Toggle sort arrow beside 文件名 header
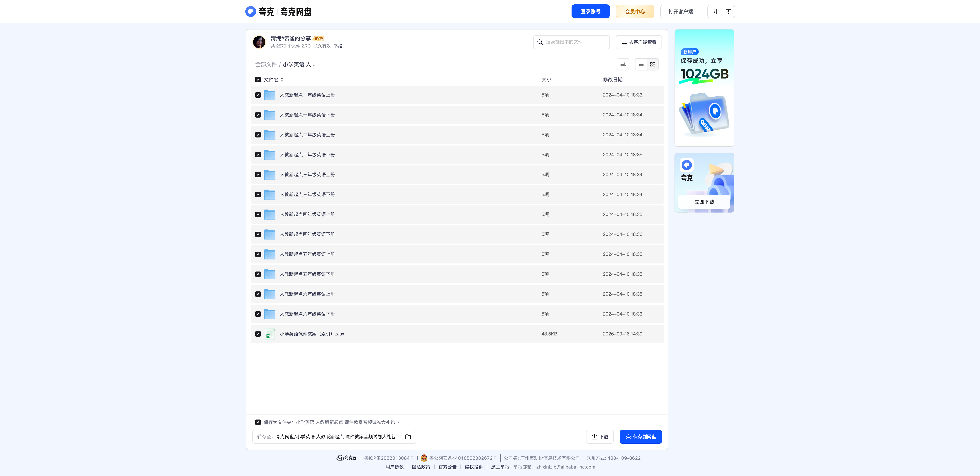 click(282, 79)
